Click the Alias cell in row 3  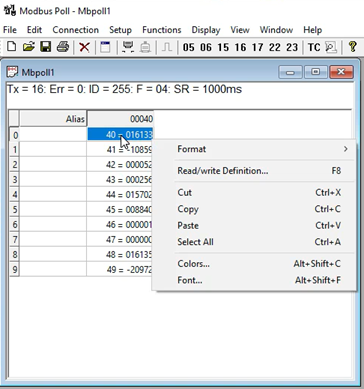pyautogui.click(x=53, y=180)
